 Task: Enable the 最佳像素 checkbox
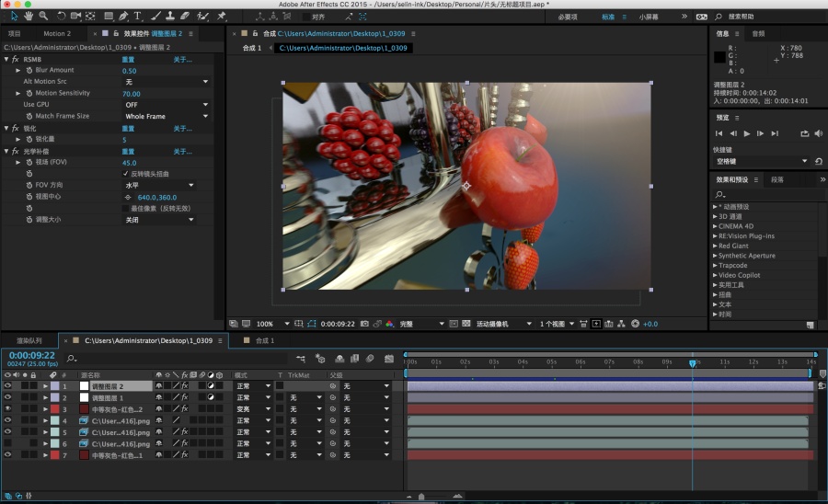coord(126,208)
